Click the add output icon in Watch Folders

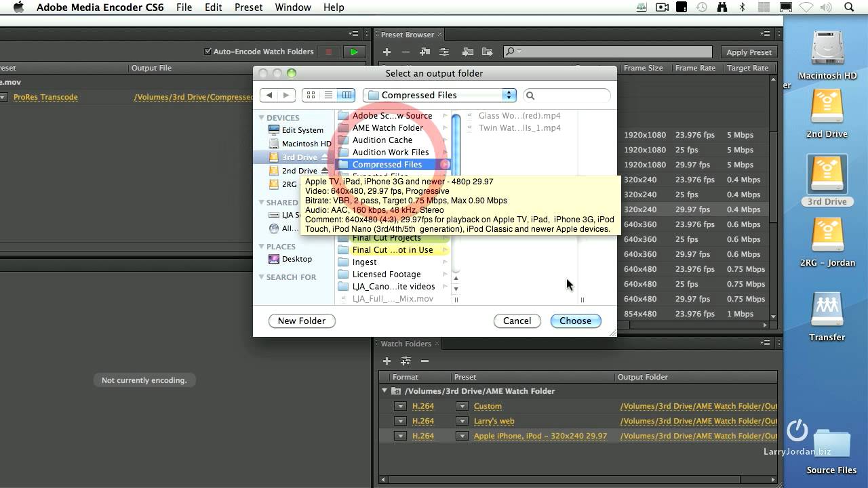tap(406, 361)
